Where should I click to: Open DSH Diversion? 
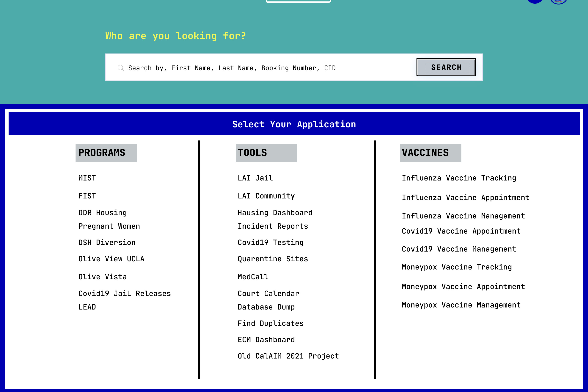click(x=107, y=243)
